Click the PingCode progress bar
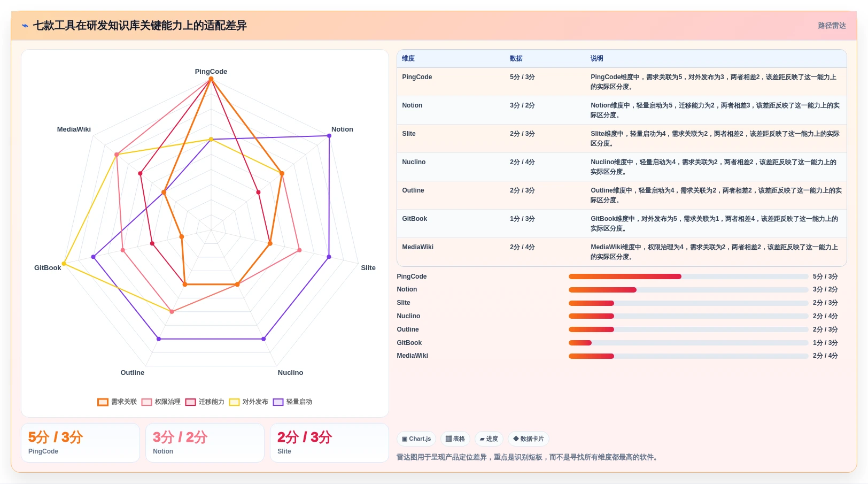The image size is (868, 484). 688,276
